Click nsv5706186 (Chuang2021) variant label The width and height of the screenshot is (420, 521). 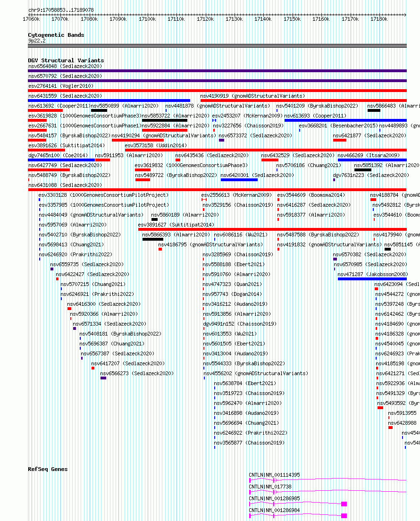(309, 166)
